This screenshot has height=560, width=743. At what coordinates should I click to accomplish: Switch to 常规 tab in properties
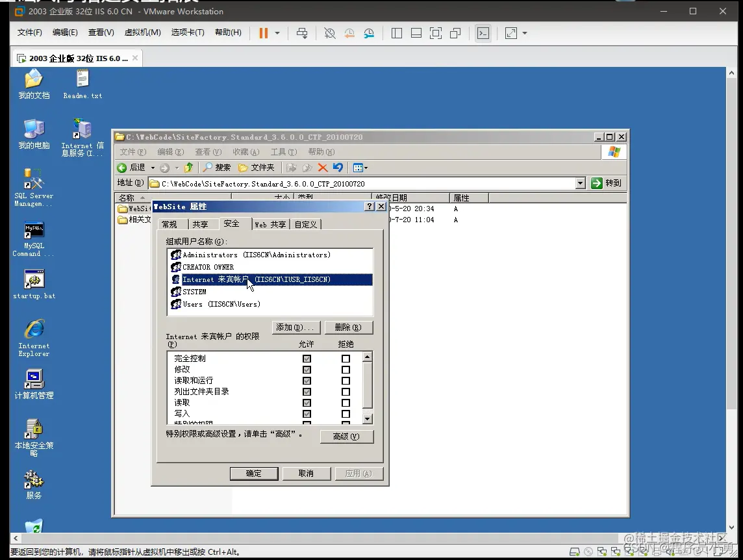170,224
